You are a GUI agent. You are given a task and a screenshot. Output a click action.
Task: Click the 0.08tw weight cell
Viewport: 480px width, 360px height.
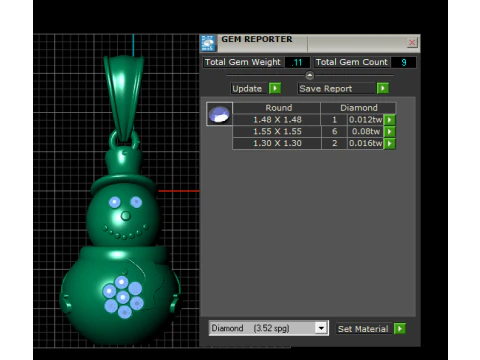coord(366,131)
